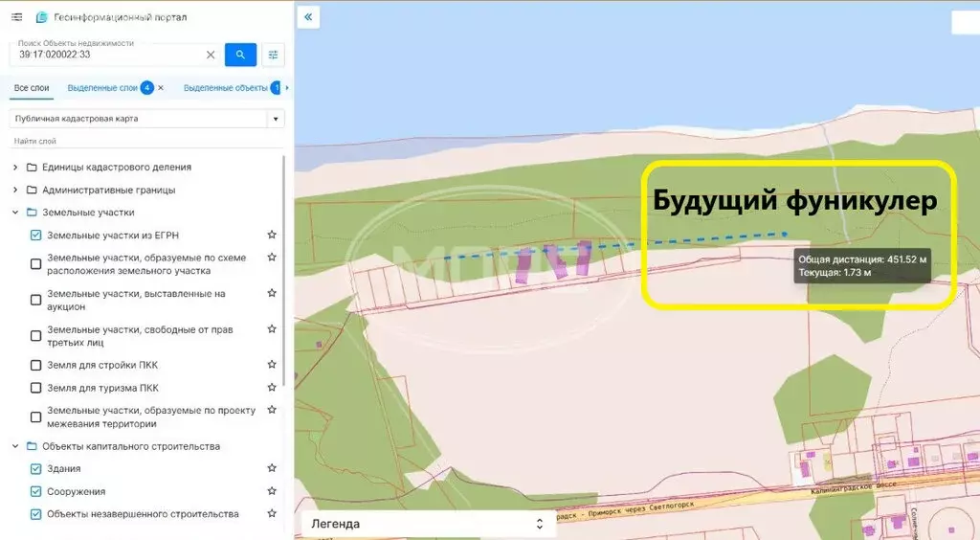
Task: Open Публичная кадастровая карта dropdown
Action: pos(146,119)
